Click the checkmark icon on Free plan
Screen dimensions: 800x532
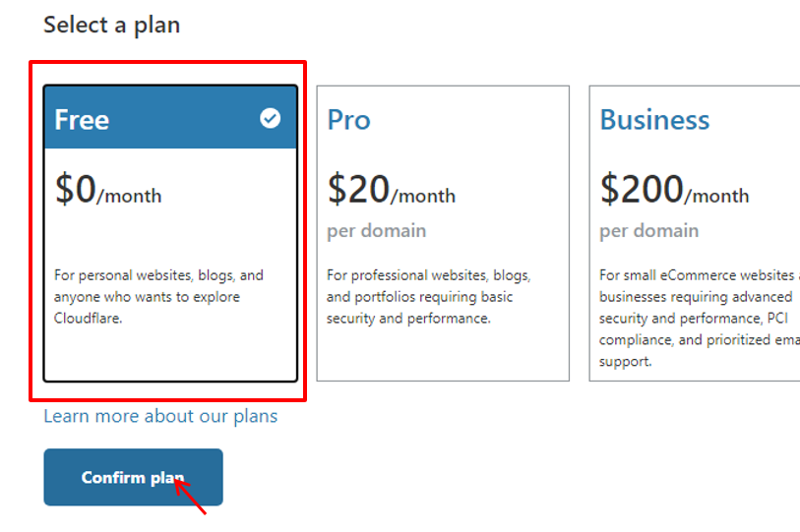270,118
